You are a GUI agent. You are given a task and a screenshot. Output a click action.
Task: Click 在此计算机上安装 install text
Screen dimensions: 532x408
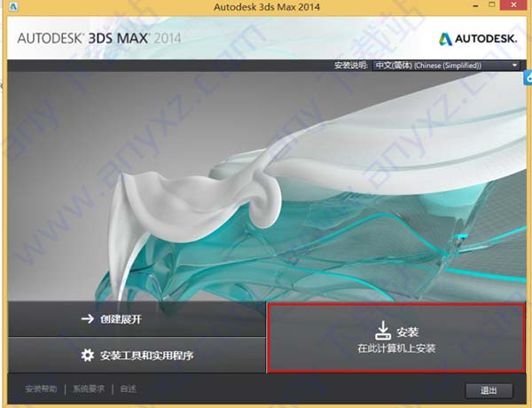pyautogui.click(x=396, y=349)
